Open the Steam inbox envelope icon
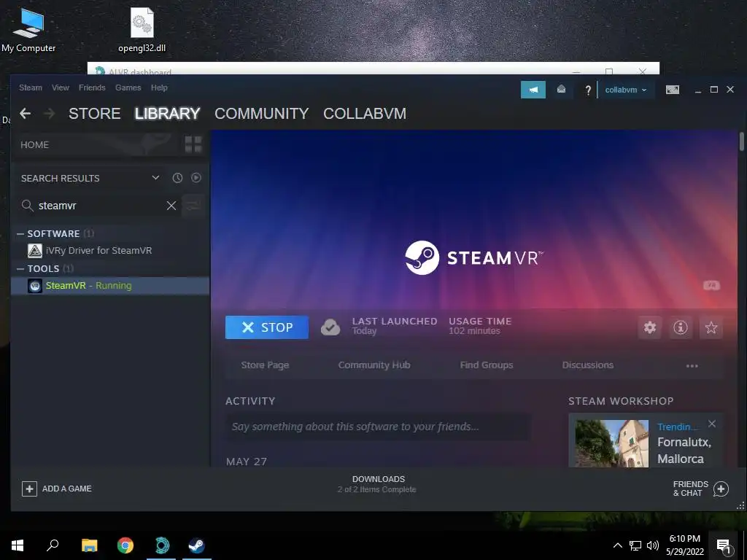This screenshot has height=560, width=747. [x=561, y=90]
